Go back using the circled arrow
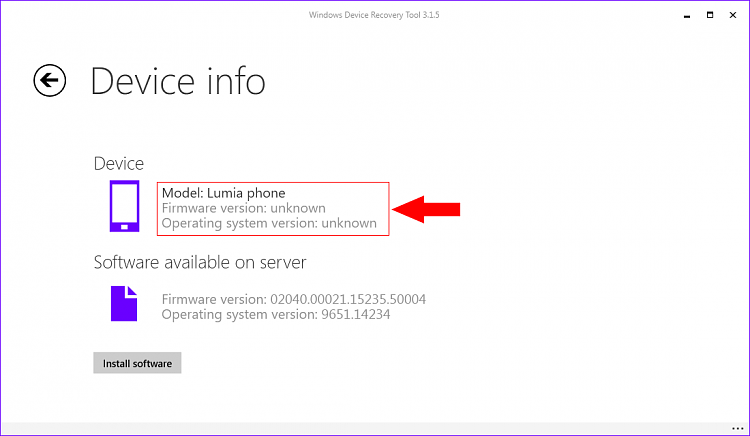This screenshot has height=436, width=750. [x=50, y=80]
